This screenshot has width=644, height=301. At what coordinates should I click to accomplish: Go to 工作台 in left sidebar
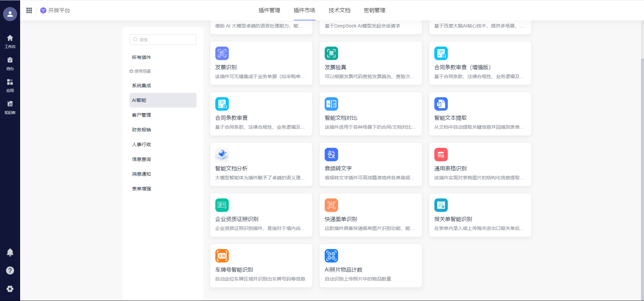(10, 41)
